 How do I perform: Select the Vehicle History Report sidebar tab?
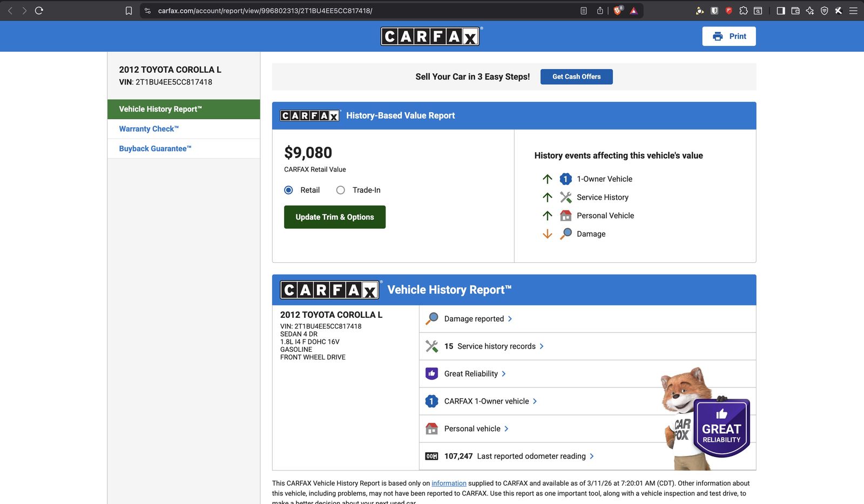click(x=160, y=109)
